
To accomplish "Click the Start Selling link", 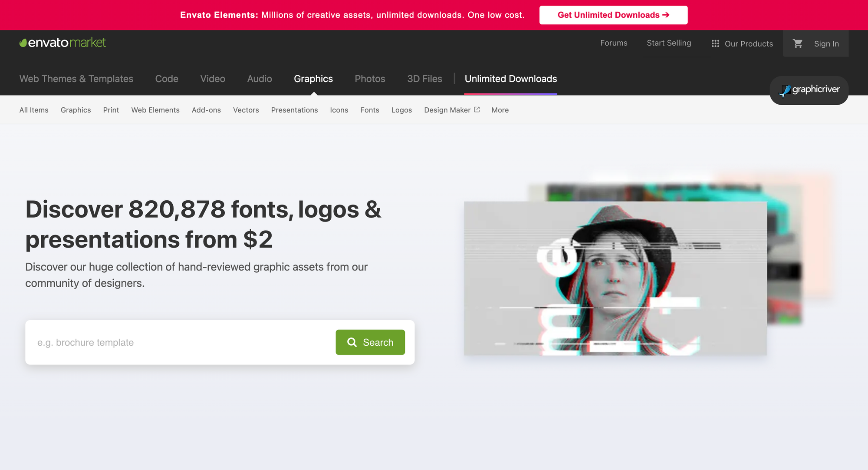I will pos(669,43).
